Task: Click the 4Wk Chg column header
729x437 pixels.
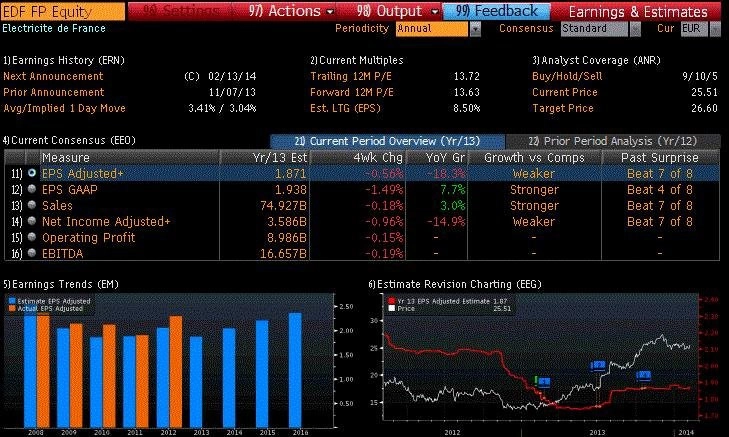Action: click(x=358, y=158)
